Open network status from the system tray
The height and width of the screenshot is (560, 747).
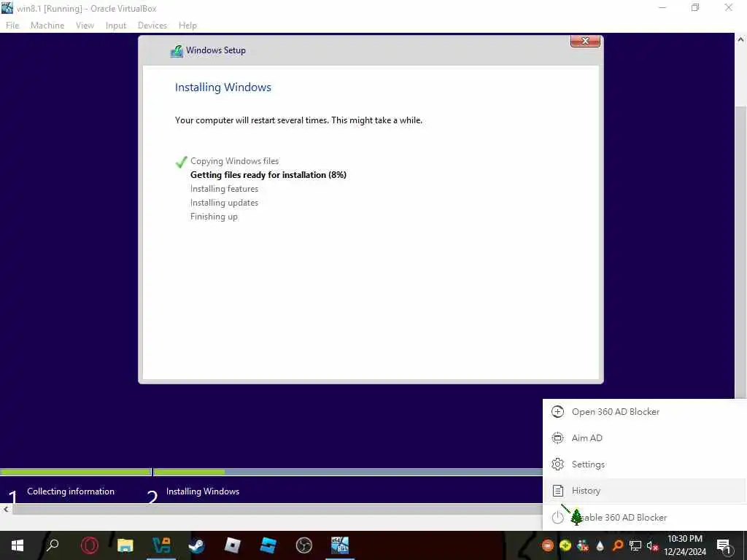635,545
